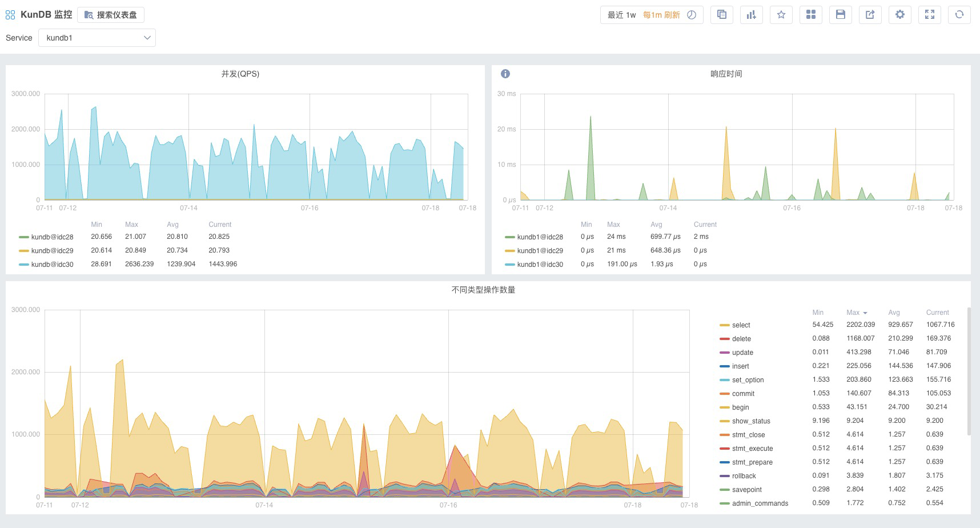Screen dimensions: 980x528
Task: Click the Current header in response time legend
Action: (x=705, y=225)
